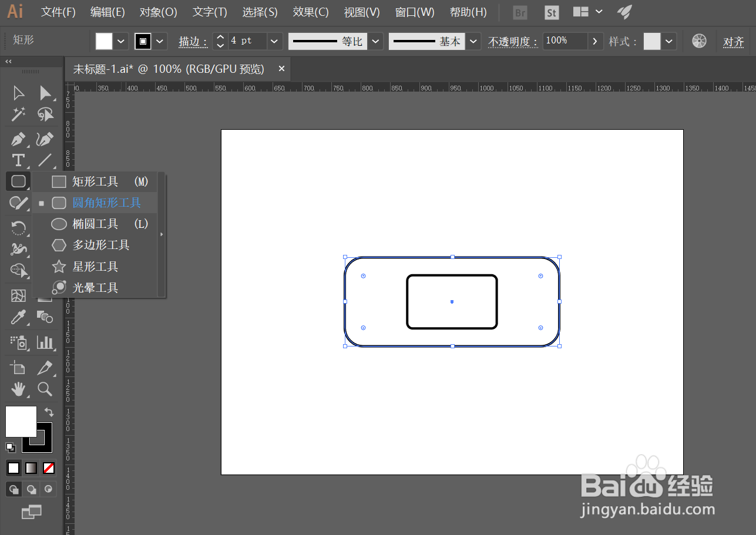
Task: Open the graphic style dropdown
Action: (x=669, y=41)
